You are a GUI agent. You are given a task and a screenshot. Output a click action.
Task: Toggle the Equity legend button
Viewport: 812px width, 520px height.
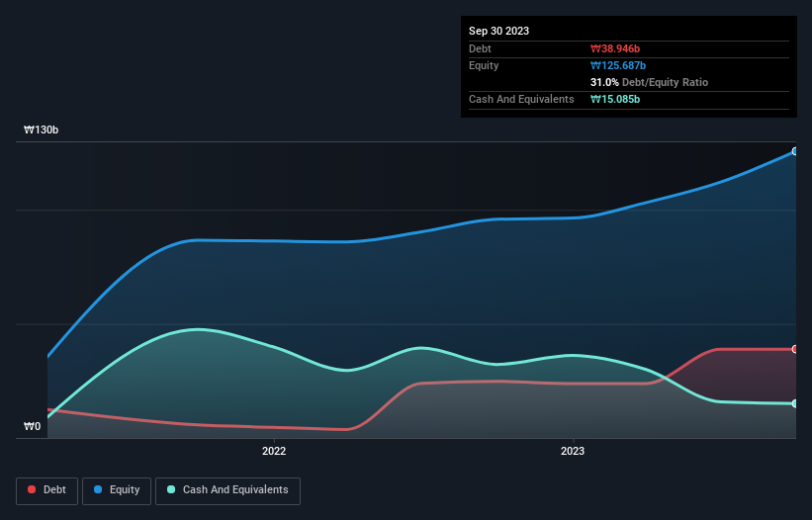(x=117, y=490)
